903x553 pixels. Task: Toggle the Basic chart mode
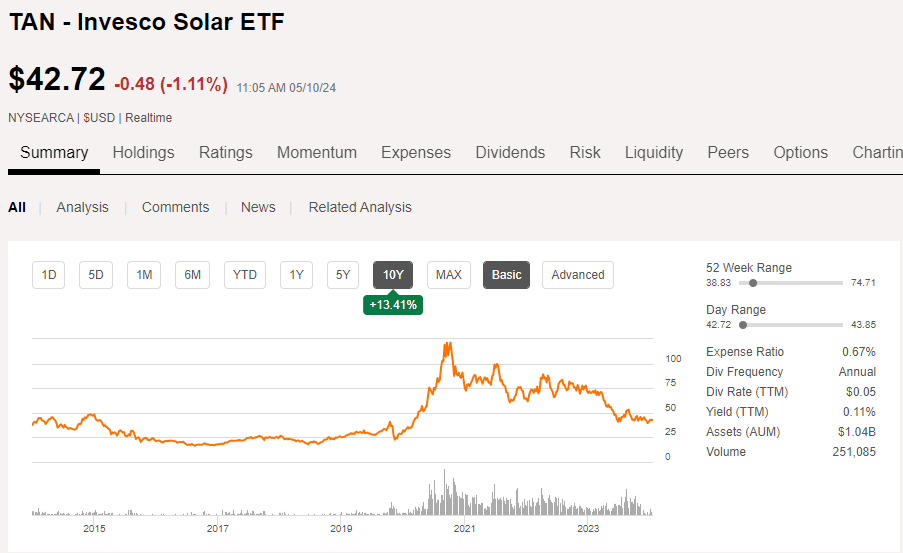click(506, 275)
